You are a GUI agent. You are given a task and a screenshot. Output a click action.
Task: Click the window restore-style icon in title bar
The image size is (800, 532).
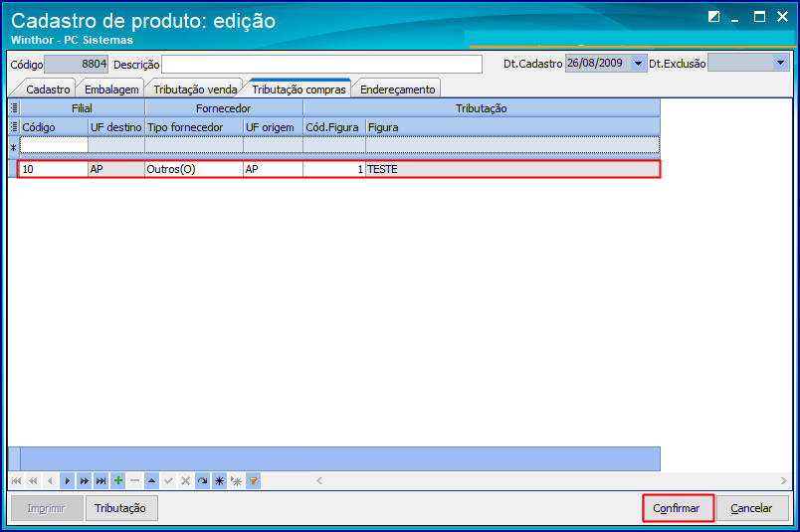pyautogui.click(x=713, y=17)
